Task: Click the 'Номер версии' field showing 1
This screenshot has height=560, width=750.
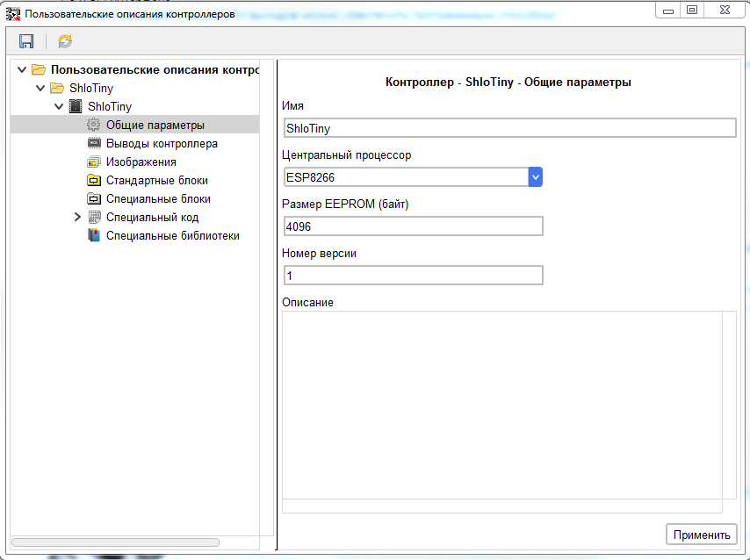Action: pyautogui.click(x=414, y=276)
